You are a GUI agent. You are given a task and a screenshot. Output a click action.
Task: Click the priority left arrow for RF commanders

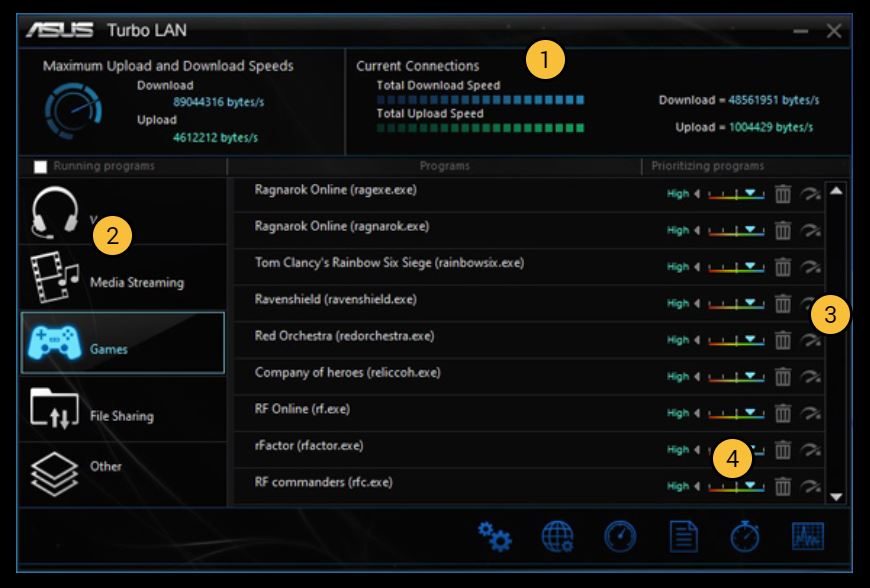pos(697,486)
